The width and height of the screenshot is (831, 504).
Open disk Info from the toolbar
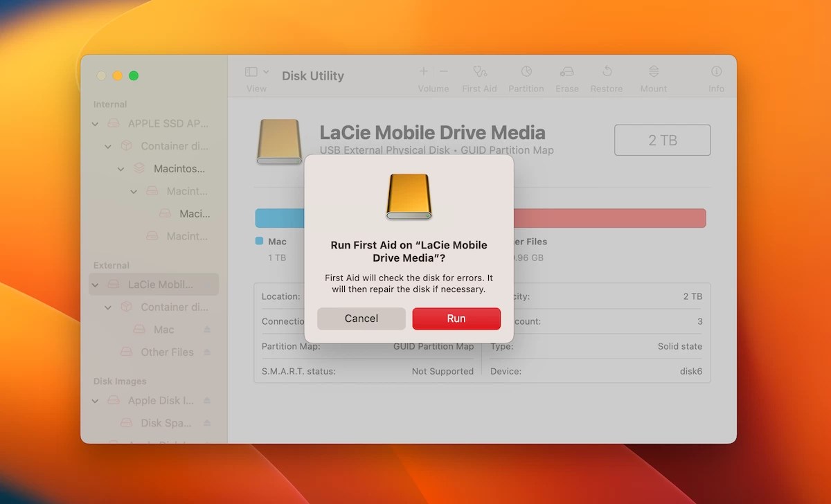coord(715,71)
